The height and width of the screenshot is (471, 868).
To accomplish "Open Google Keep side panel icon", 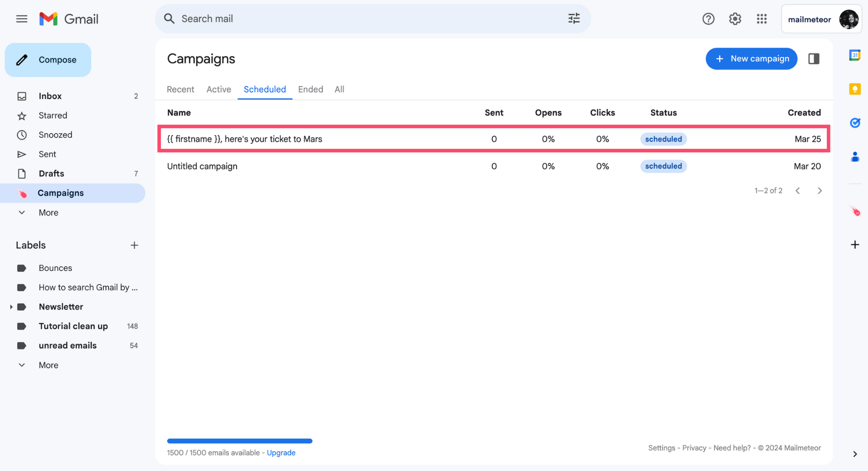I will click(x=855, y=89).
